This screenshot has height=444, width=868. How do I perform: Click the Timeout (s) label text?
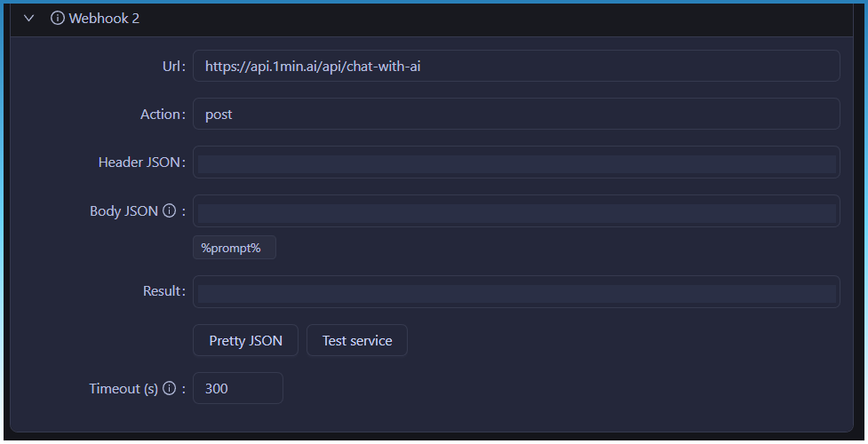123,389
